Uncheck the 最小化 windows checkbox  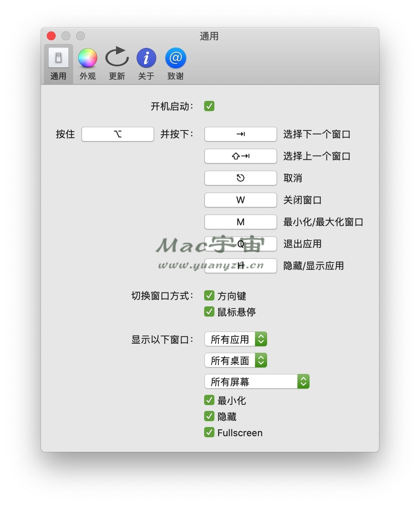pyautogui.click(x=209, y=400)
